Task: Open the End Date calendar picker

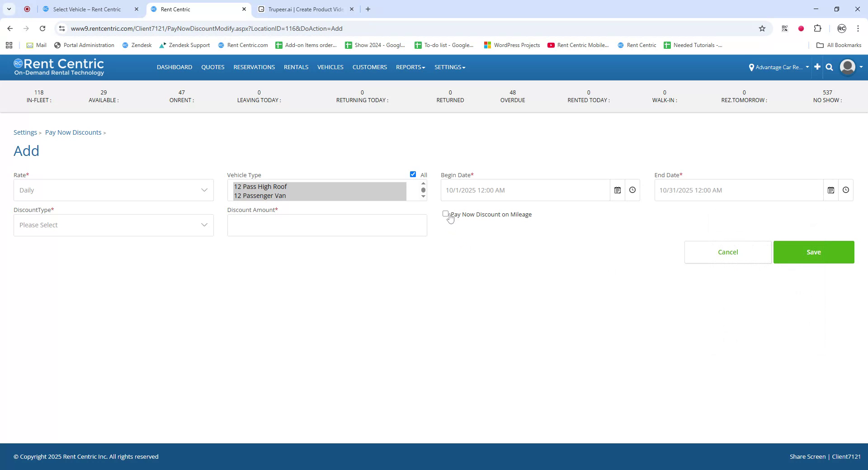Action: tap(831, 190)
